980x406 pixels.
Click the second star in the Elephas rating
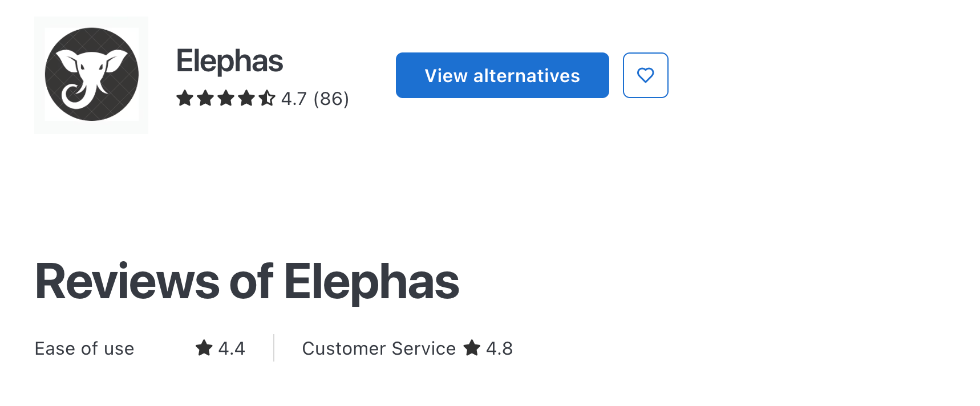[x=205, y=99]
